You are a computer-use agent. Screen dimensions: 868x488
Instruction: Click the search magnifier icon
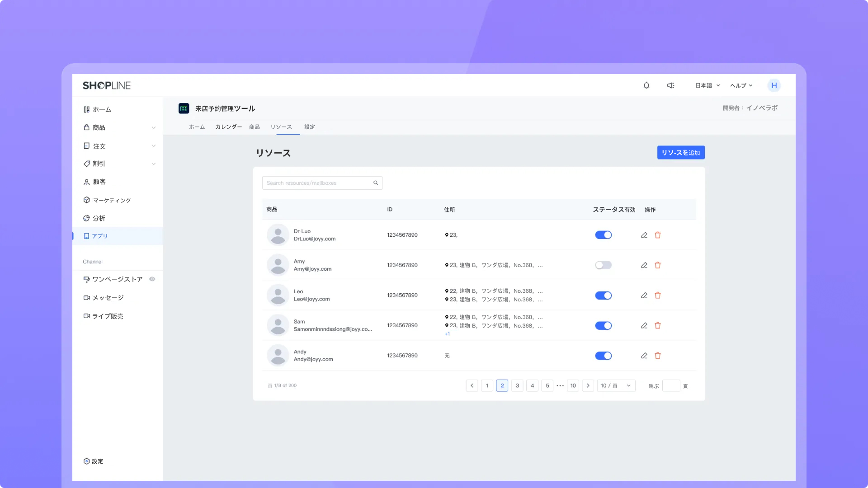(376, 183)
